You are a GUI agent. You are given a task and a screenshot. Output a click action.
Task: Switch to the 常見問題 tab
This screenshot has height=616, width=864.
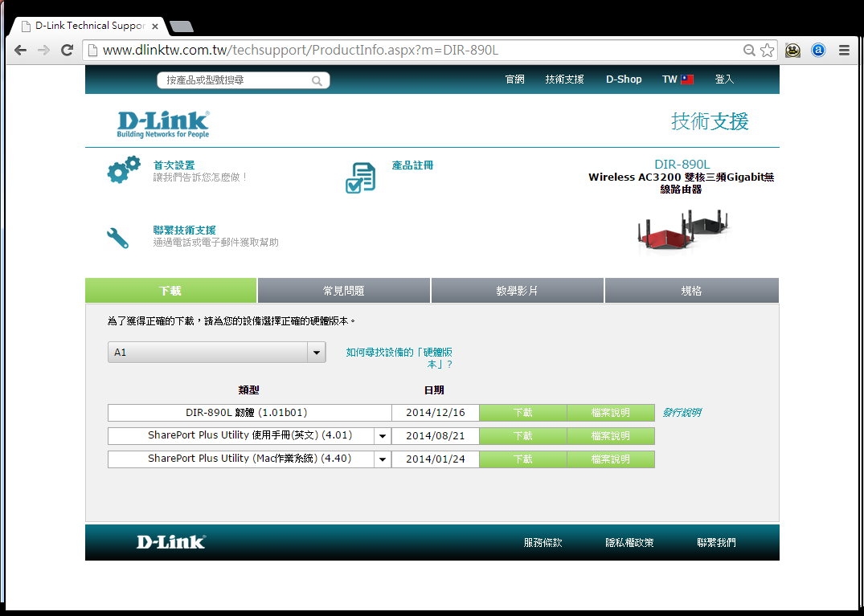point(344,290)
